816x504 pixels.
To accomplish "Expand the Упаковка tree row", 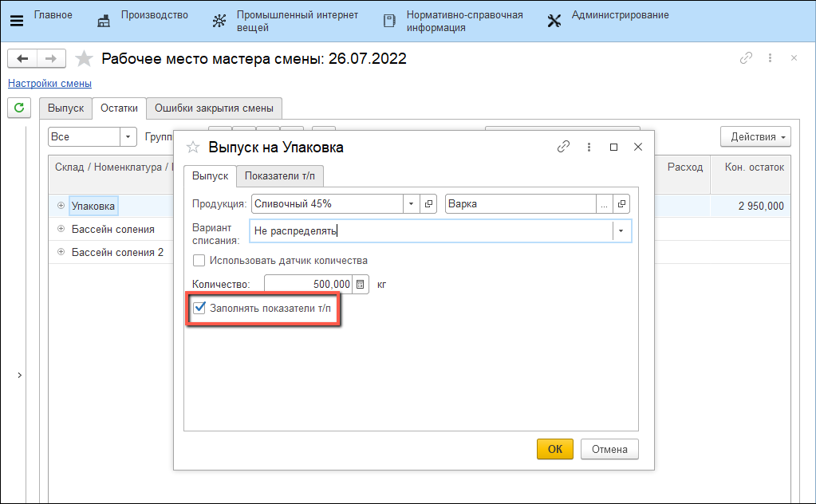I will [61, 206].
